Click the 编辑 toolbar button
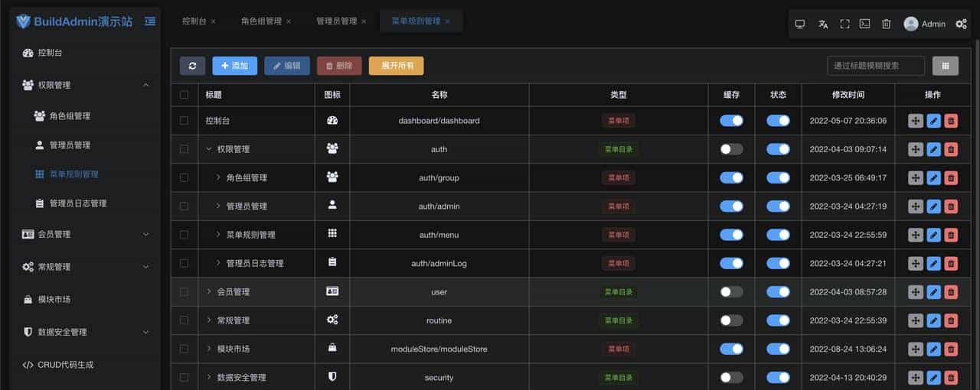Viewport: 980px width, 390px height. [287, 66]
